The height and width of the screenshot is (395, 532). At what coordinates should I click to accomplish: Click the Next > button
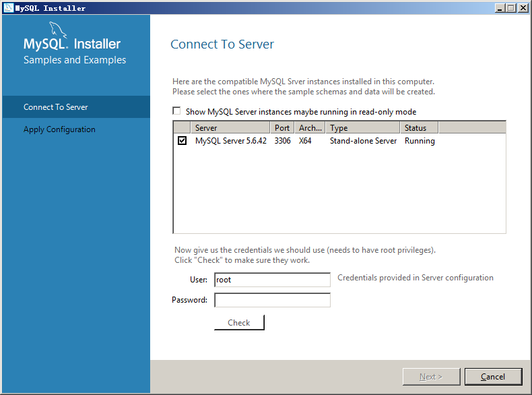(x=431, y=377)
